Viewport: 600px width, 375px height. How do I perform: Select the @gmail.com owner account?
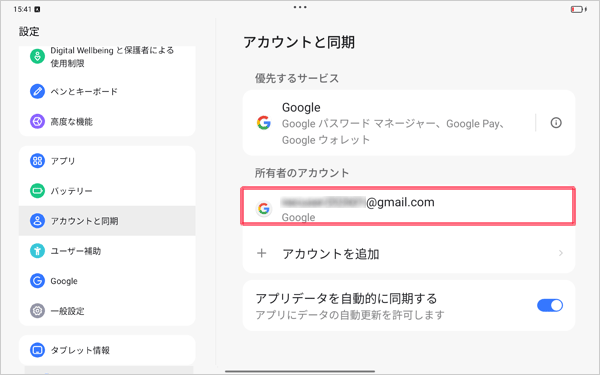[x=408, y=206]
